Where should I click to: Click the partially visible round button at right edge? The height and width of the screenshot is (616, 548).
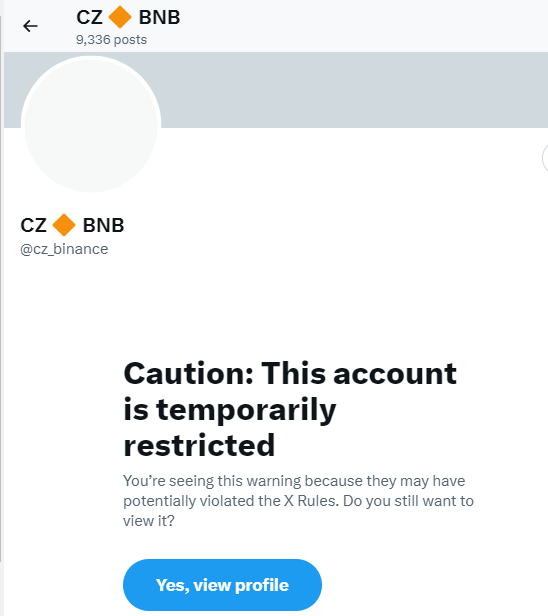[x=545, y=158]
